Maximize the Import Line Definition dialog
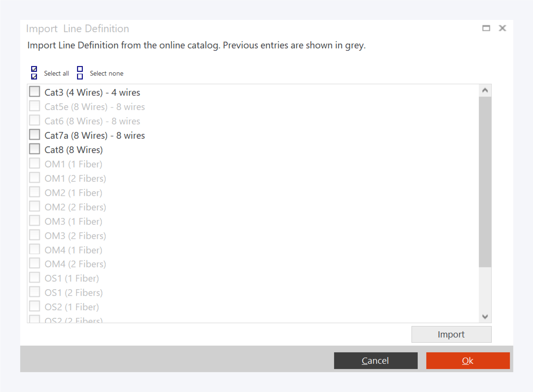 click(486, 28)
